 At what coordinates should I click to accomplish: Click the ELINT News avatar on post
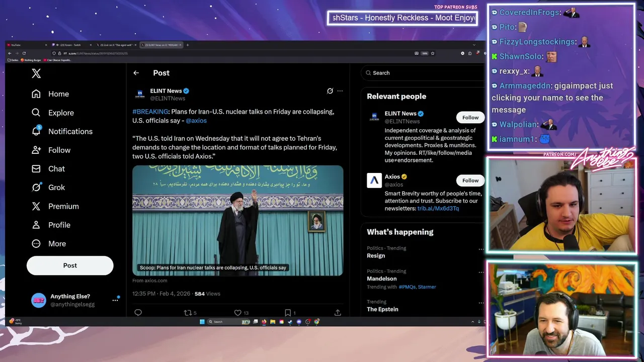pos(139,95)
